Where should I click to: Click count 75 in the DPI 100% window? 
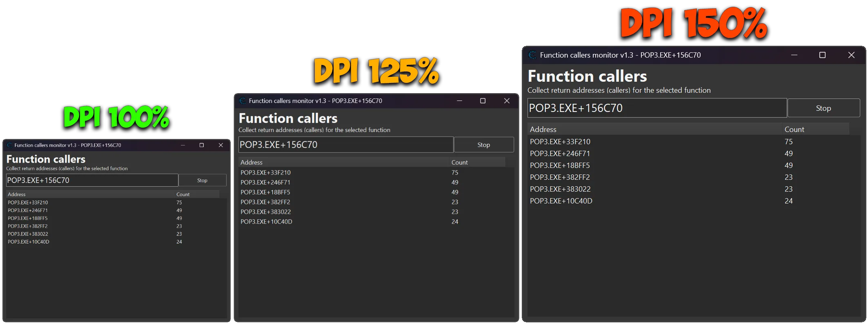[x=179, y=202]
